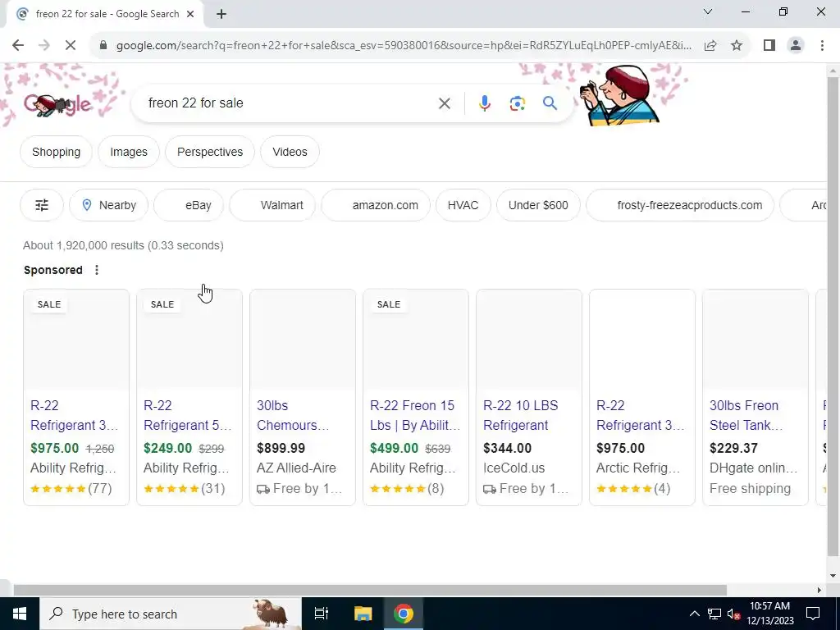840x630 pixels.
Task: Apply the Under $600 filter chip
Action: (x=538, y=205)
